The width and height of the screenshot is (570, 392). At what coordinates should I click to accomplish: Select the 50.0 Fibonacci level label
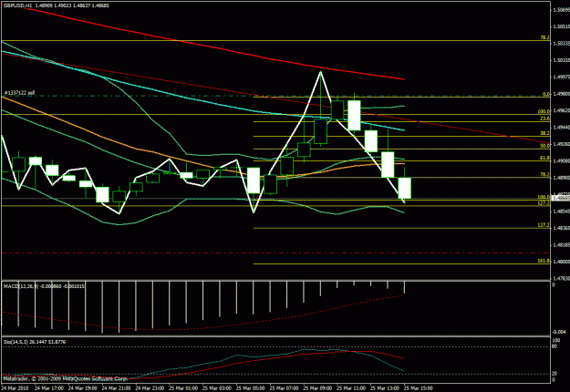point(544,146)
